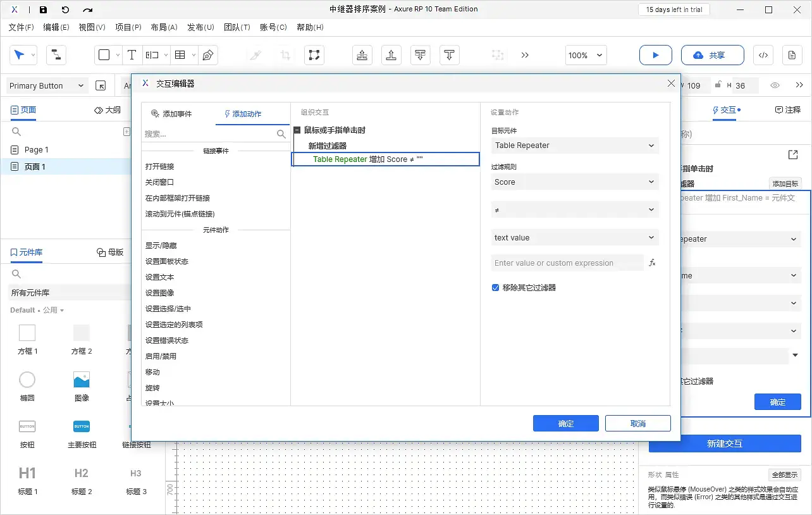Confirm the interaction editor with 确定
This screenshot has height=515, width=812.
(x=566, y=423)
